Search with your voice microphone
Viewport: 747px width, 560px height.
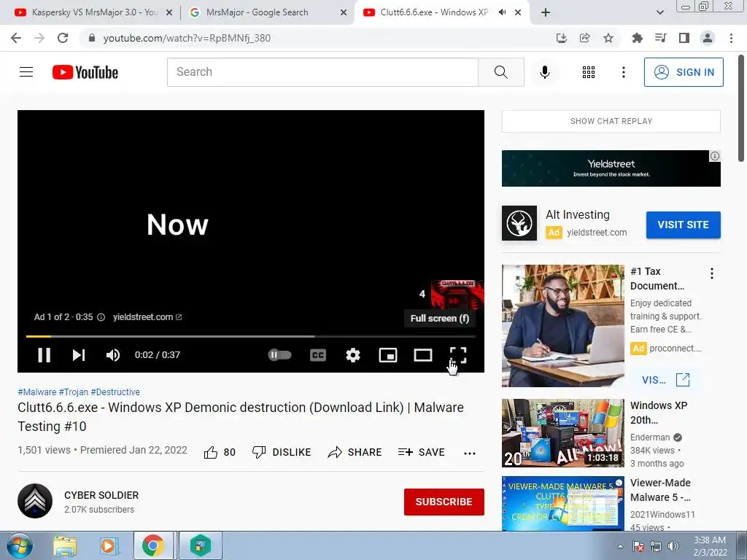[545, 72]
